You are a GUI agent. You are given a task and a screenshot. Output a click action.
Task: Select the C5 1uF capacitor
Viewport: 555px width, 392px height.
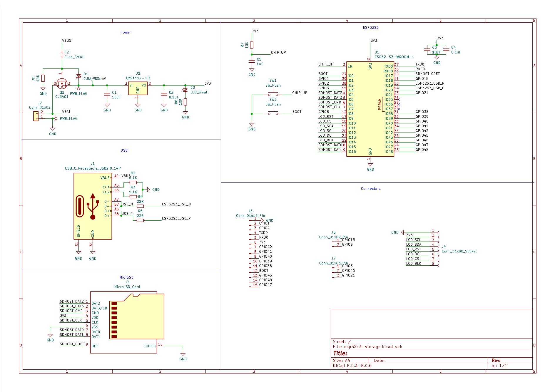point(252,62)
